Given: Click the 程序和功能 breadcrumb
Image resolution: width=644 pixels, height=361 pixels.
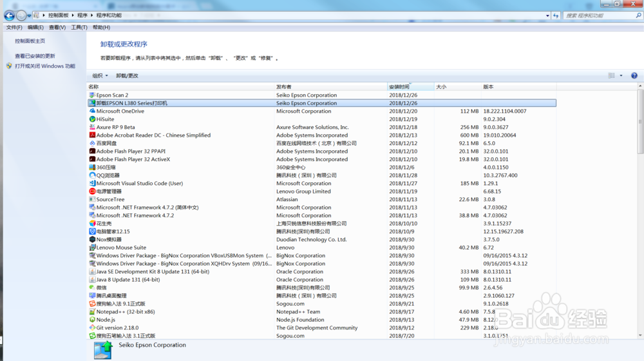Looking at the screenshot, I should point(109,15).
